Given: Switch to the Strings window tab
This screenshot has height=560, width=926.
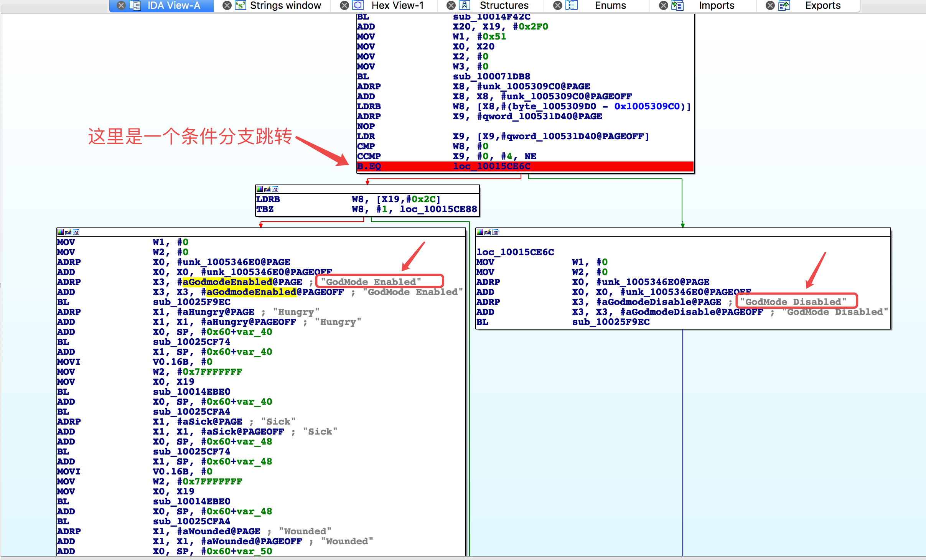Looking at the screenshot, I should point(285,5).
